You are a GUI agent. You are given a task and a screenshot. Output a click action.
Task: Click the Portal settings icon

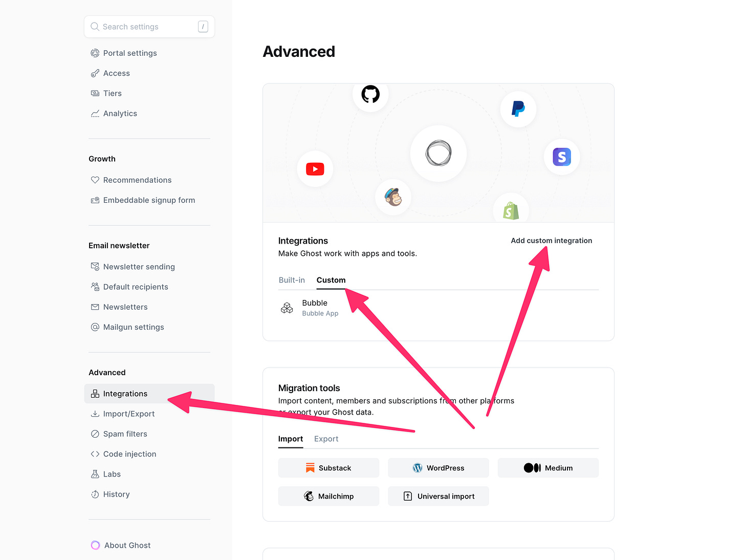click(x=95, y=53)
